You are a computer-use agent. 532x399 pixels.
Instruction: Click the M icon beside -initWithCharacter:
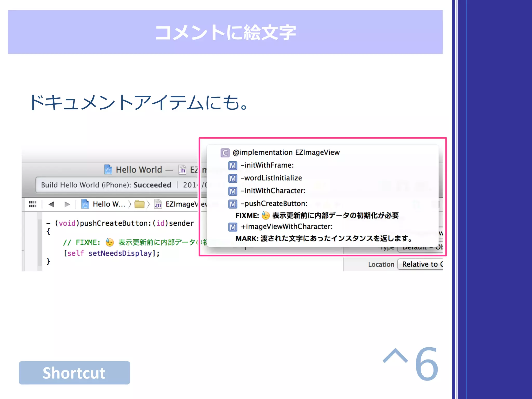pos(233,191)
